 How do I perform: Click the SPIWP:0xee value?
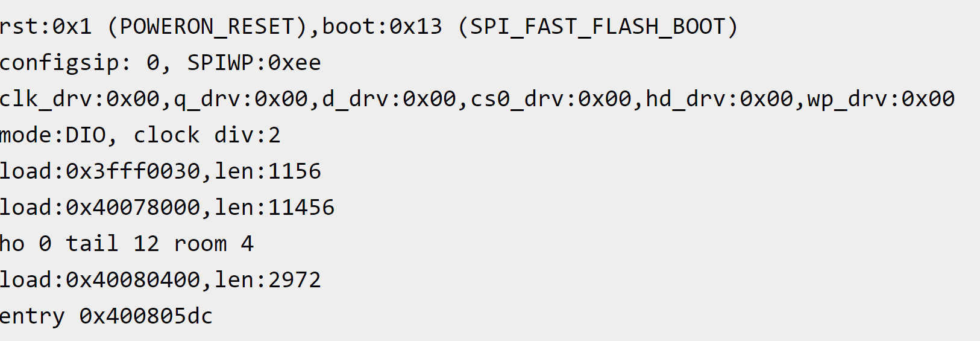254,63
